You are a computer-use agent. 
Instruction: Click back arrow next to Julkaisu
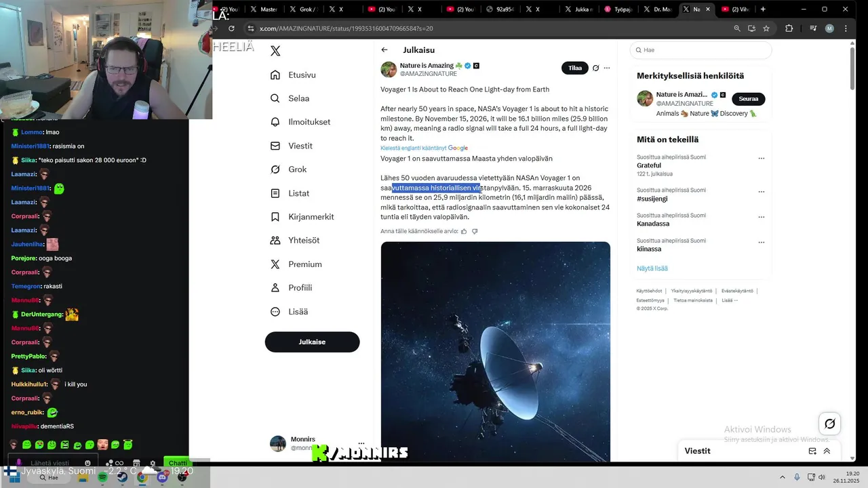(384, 50)
